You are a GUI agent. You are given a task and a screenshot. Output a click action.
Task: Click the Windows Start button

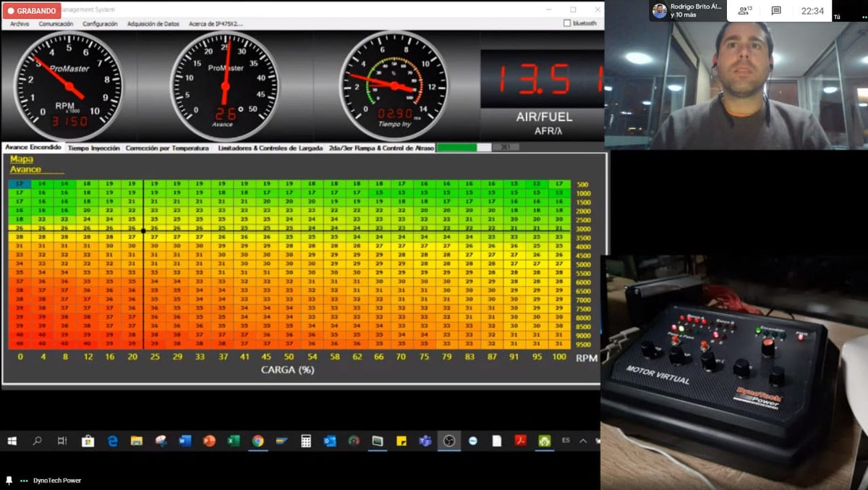(12, 441)
